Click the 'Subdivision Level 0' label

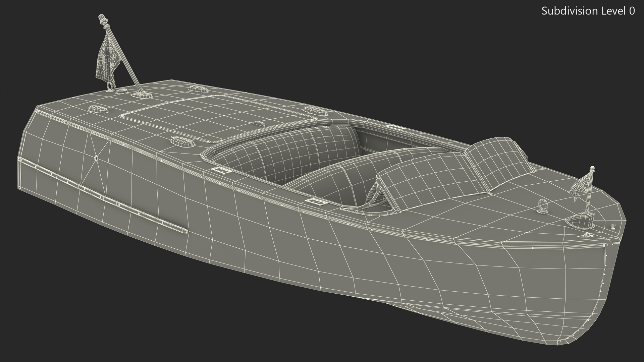588,11
